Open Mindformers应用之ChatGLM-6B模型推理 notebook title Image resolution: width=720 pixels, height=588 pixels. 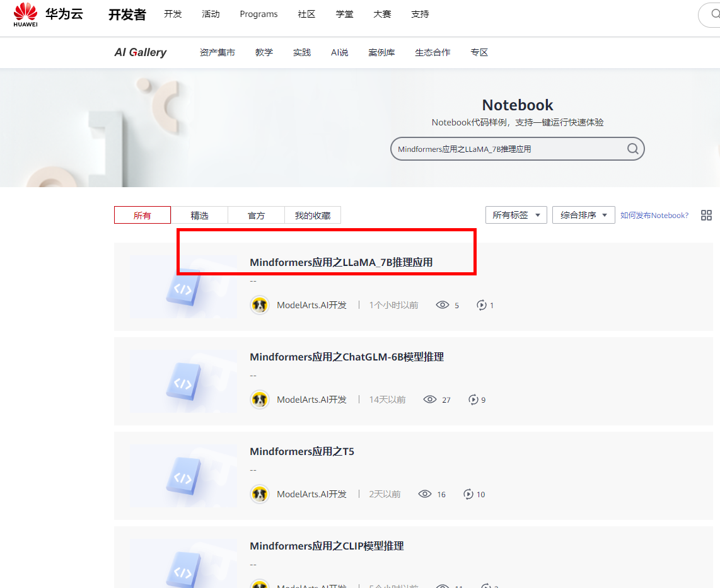[x=347, y=357]
